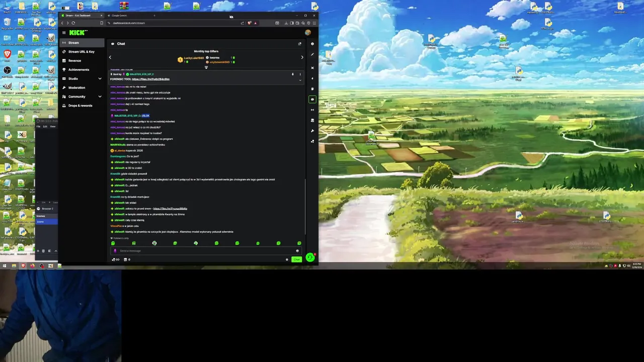Add a scene in OBS Scenes panel

[38, 250]
